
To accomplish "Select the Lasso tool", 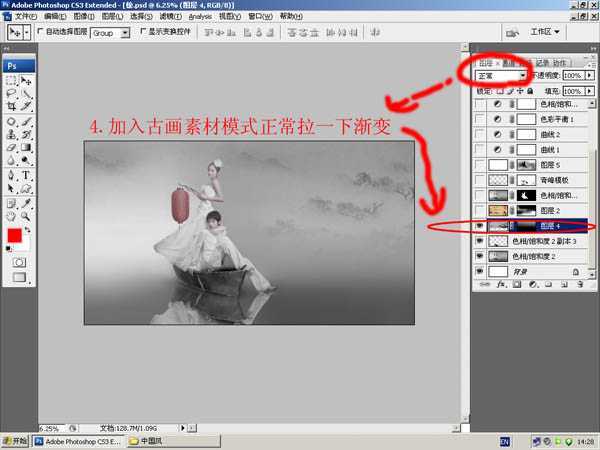I will 11,93.
